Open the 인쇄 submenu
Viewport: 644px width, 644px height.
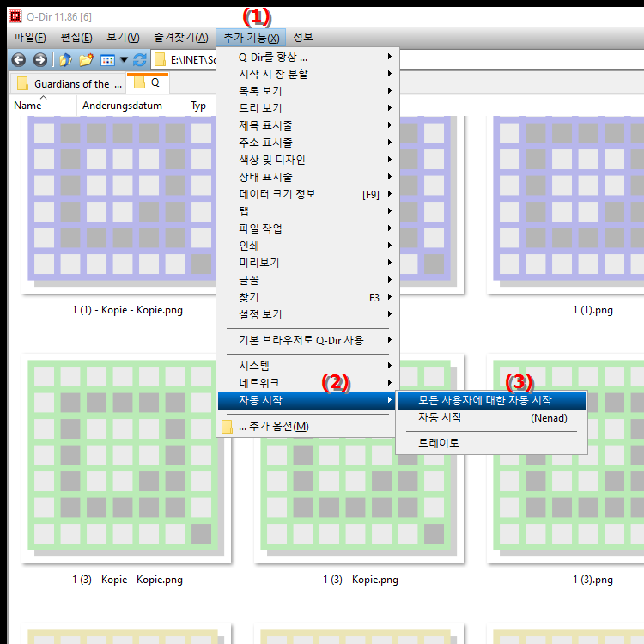307,246
